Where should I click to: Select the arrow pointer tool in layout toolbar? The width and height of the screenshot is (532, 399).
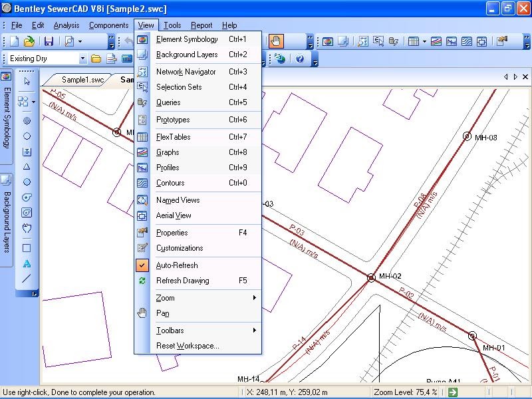[27, 81]
